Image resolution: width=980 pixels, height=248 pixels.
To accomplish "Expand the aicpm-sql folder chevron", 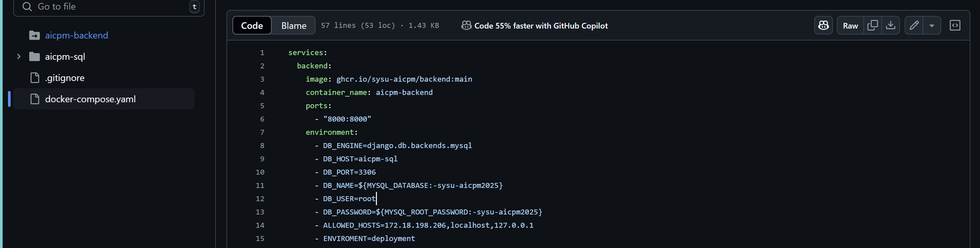I will [x=19, y=57].
